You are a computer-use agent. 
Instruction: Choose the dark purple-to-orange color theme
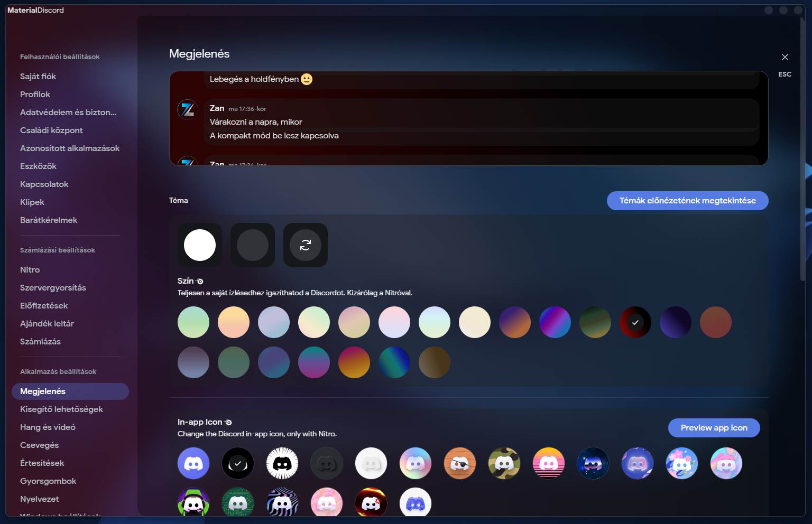[x=515, y=322]
